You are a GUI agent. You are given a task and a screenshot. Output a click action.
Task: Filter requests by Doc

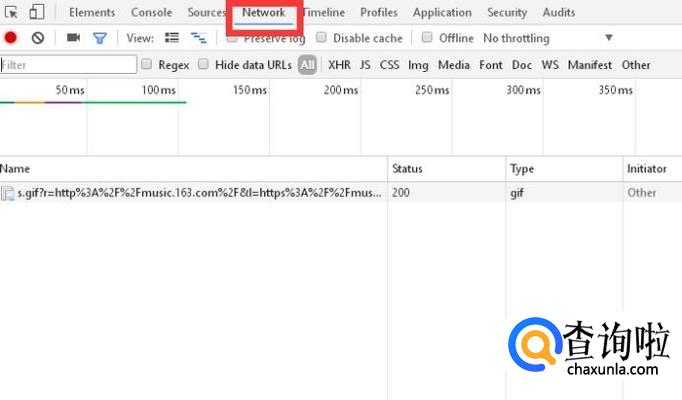tap(522, 65)
